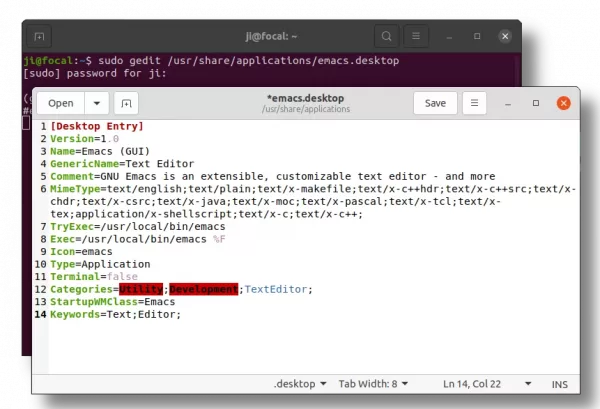The width and height of the screenshot is (600, 409).
Task: Click the StartupWMClass=Emacs line
Action: point(113,302)
